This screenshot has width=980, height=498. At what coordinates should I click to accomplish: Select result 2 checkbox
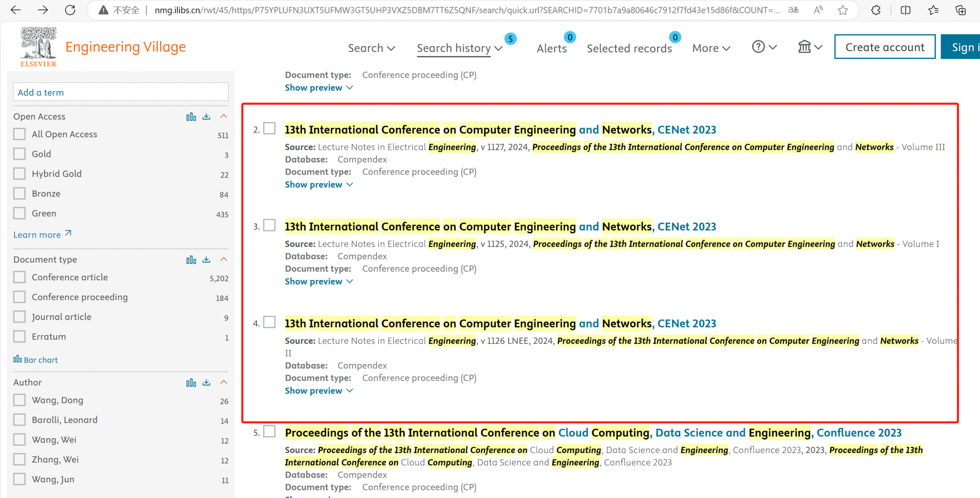[269, 128]
